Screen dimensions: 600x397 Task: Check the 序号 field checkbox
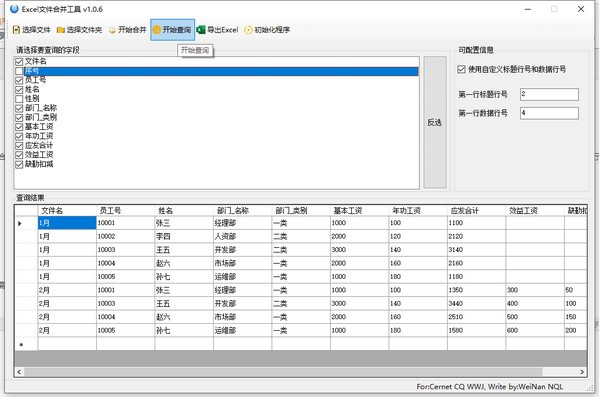19,71
